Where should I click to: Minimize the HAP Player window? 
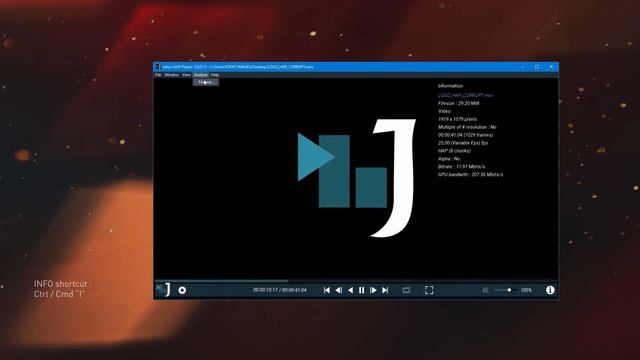click(522, 67)
